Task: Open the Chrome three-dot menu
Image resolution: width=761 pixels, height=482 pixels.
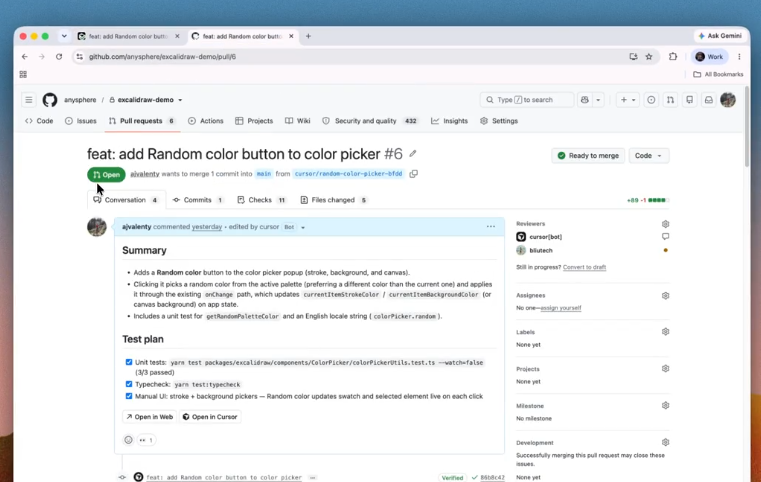Action: coord(739,57)
